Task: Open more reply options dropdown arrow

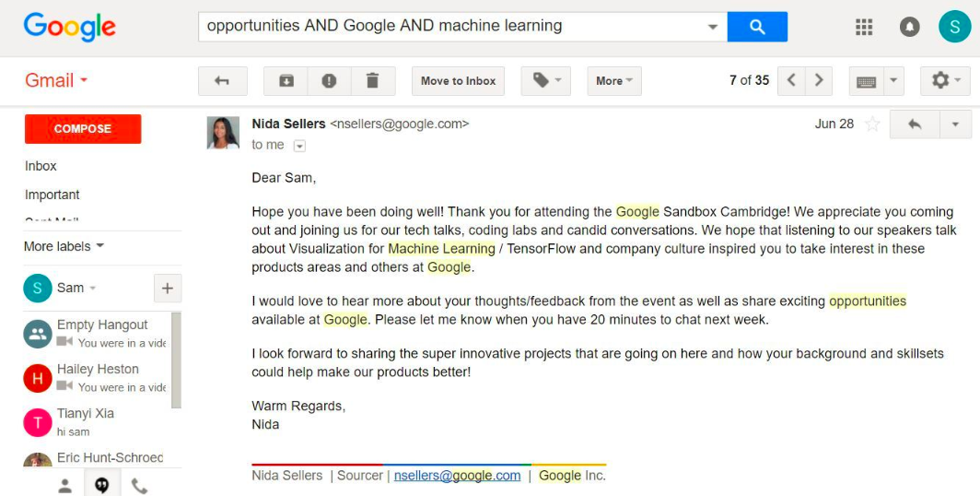Action: click(956, 124)
